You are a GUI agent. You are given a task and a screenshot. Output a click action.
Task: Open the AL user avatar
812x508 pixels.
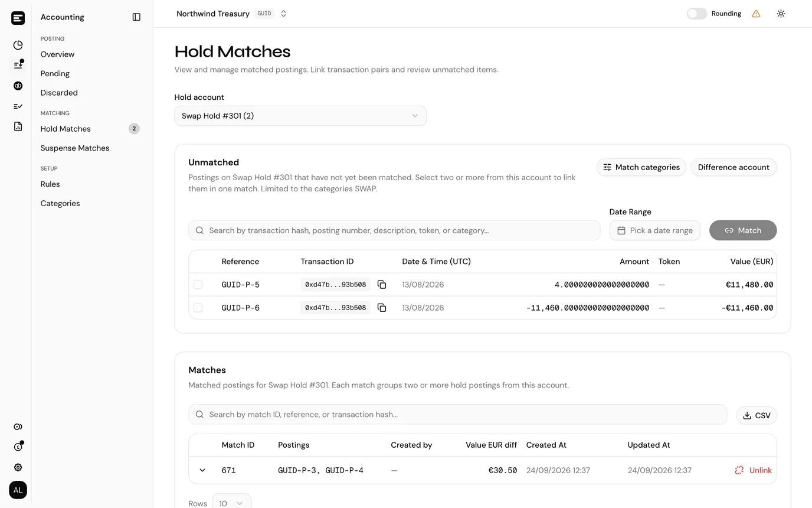[x=18, y=490]
